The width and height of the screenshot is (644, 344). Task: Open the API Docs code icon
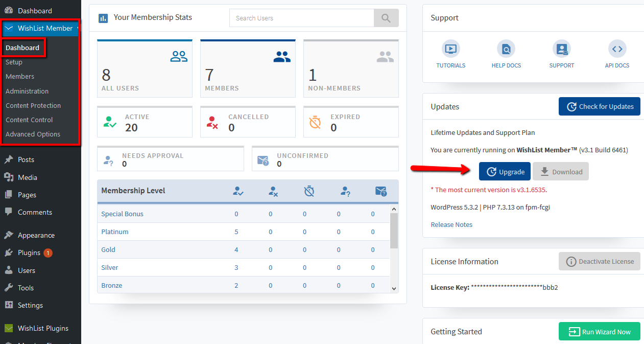[617, 49]
